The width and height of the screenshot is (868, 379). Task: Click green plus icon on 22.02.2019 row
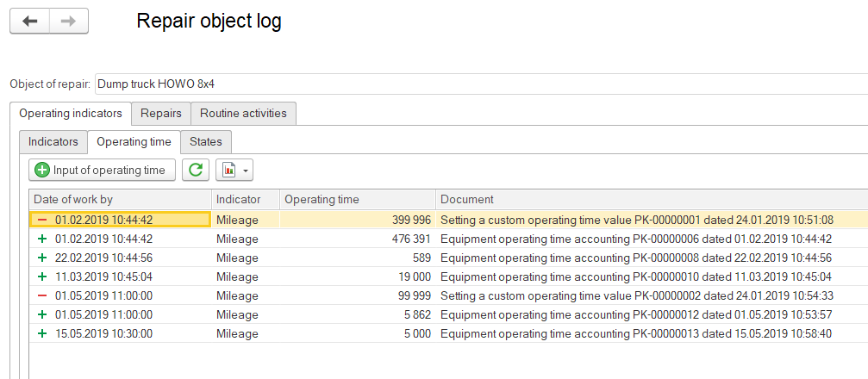click(41, 258)
